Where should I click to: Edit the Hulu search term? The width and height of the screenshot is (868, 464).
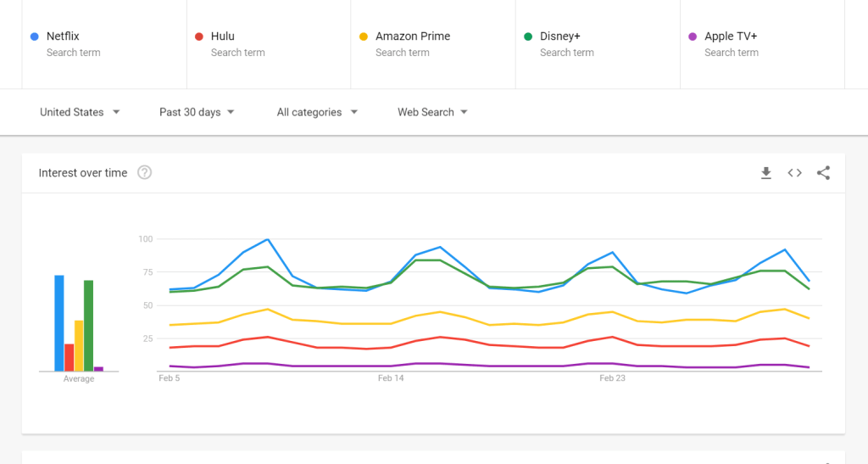point(223,36)
